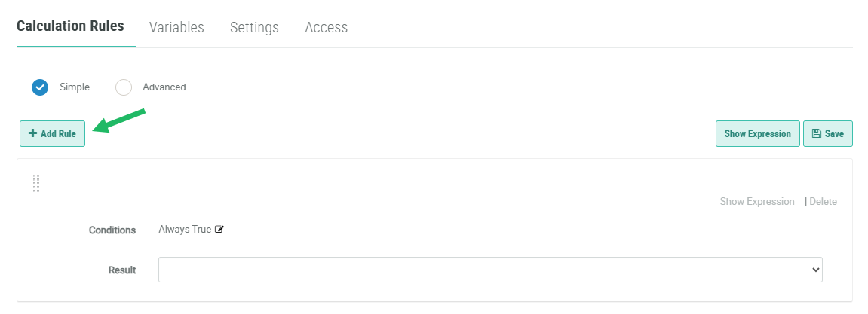Screen dimensions: 868x314
Task: Switch to the Advanced radio option
Action: tap(124, 87)
